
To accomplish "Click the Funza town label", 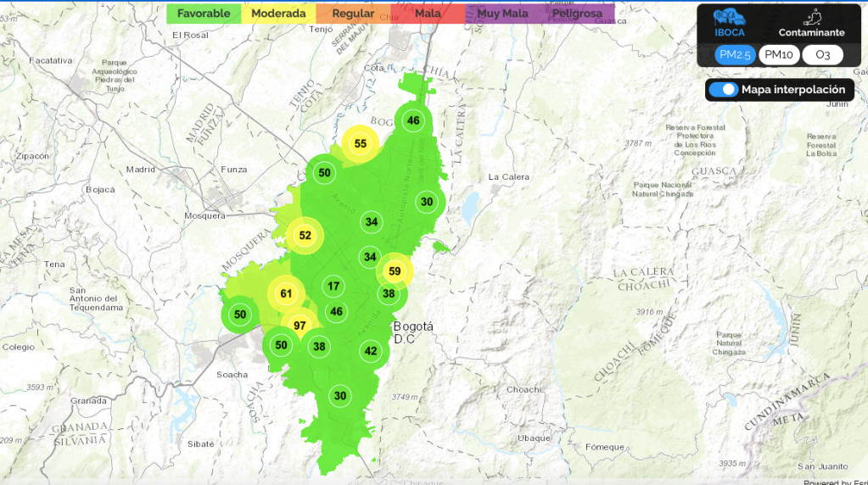I will coord(234,170).
